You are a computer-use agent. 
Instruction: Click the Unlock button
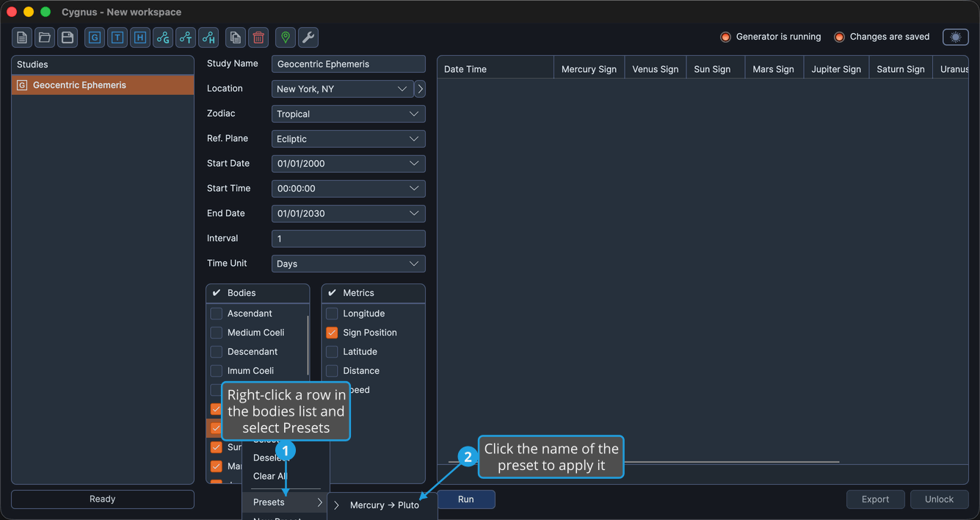[940, 499]
